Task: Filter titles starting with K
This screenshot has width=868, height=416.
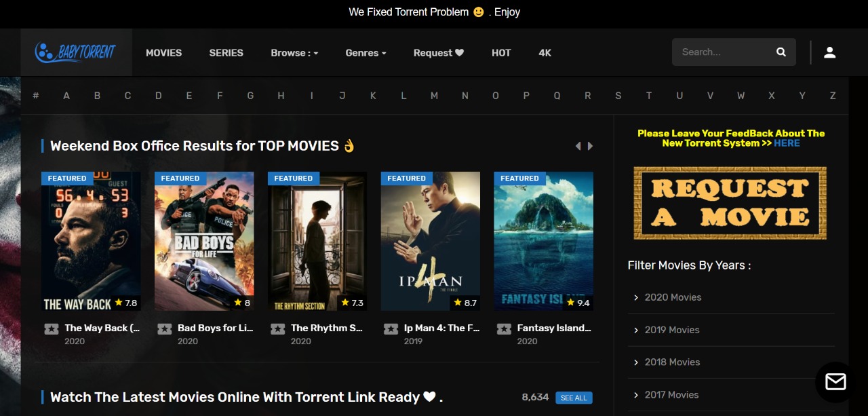Action: (x=373, y=96)
